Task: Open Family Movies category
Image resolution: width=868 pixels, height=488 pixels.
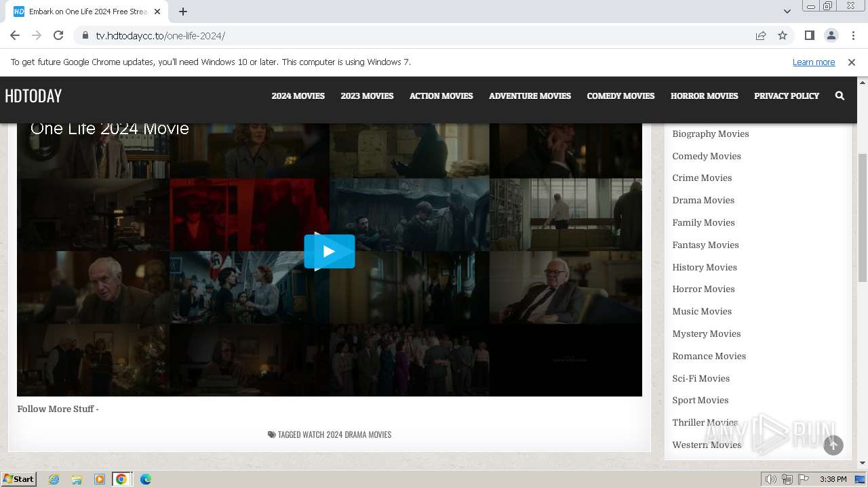Action: pos(703,222)
